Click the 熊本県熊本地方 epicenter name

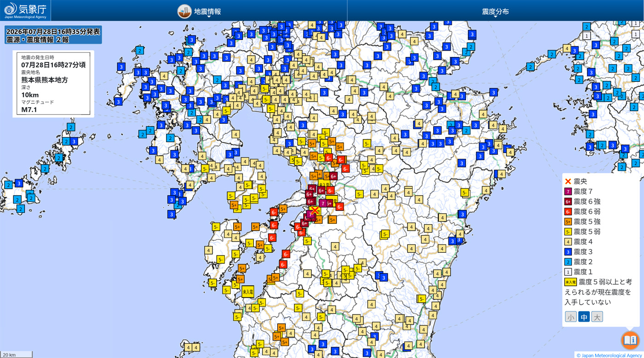click(x=45, y=80)
